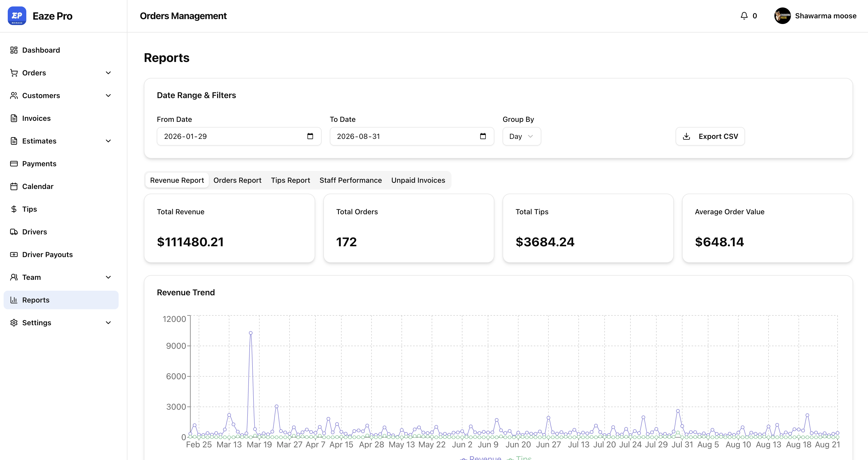Click the Export CSV button text
868x460 pixels.
[718, 136]
